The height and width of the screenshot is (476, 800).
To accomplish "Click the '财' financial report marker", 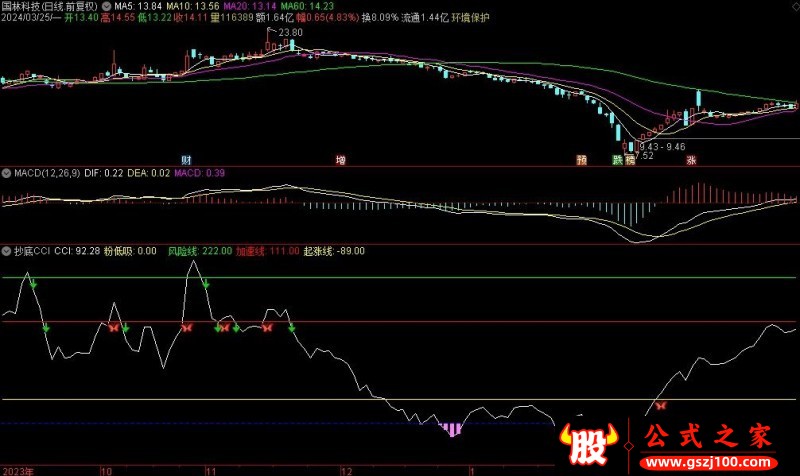I will pyautogui.click(x=186, y=160).
